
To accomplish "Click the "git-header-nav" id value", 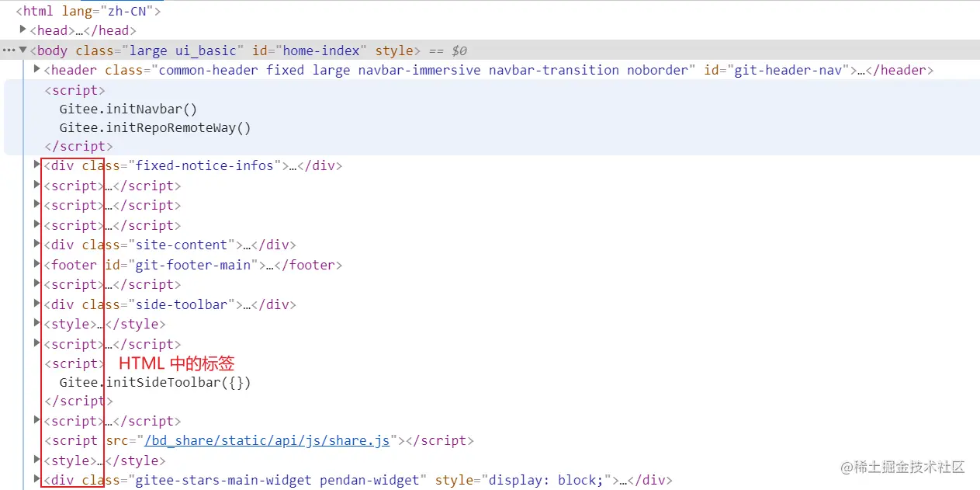I will pyautogui.click(x=788, y=70).
